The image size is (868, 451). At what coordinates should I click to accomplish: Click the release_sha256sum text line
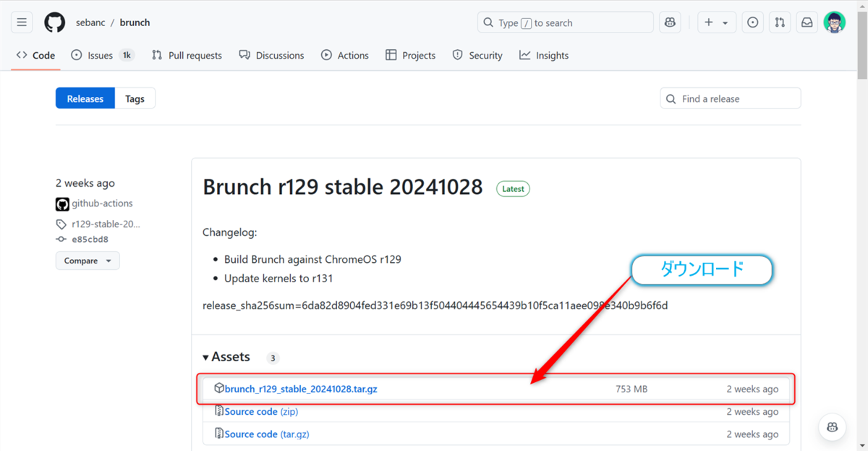(435, 305)
